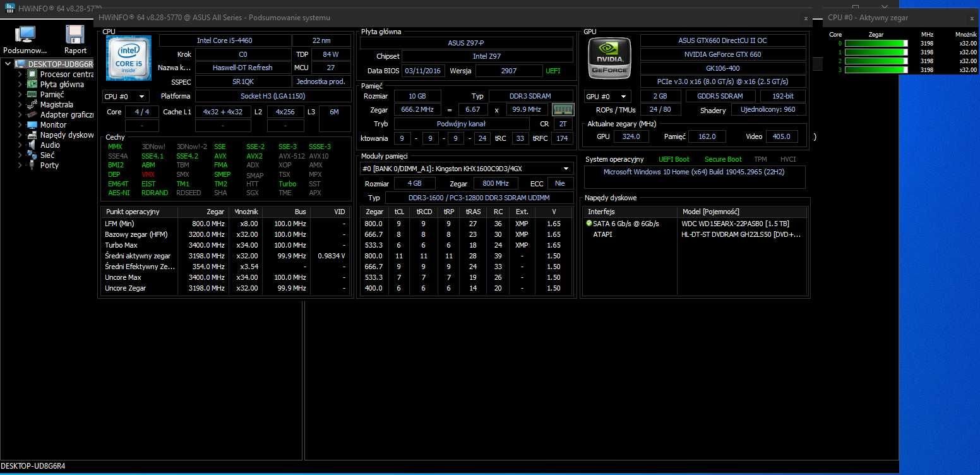This screenshot has width=980, height=475.
Task: Click the NVIDIA GeForce GTX 660 field
Action: click(723, 54)
